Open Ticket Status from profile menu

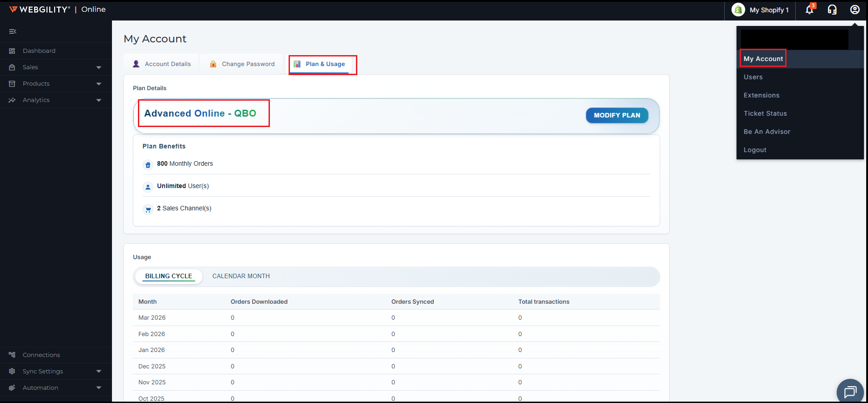point(765,113)
